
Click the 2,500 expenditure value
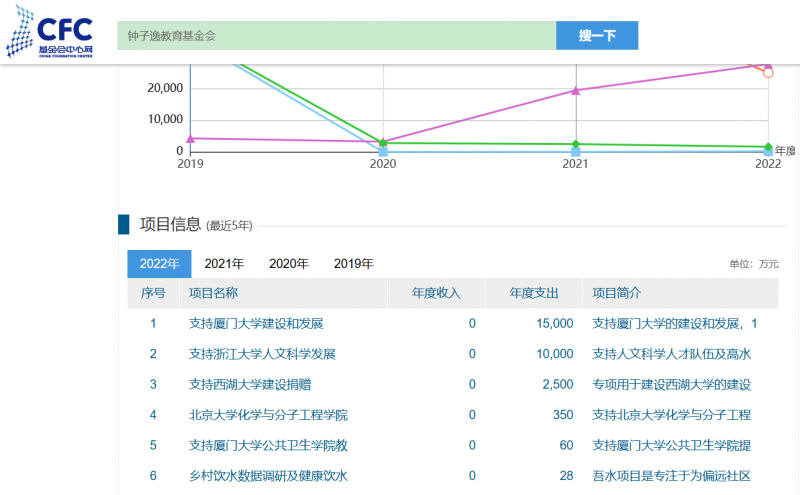point(558,384)
